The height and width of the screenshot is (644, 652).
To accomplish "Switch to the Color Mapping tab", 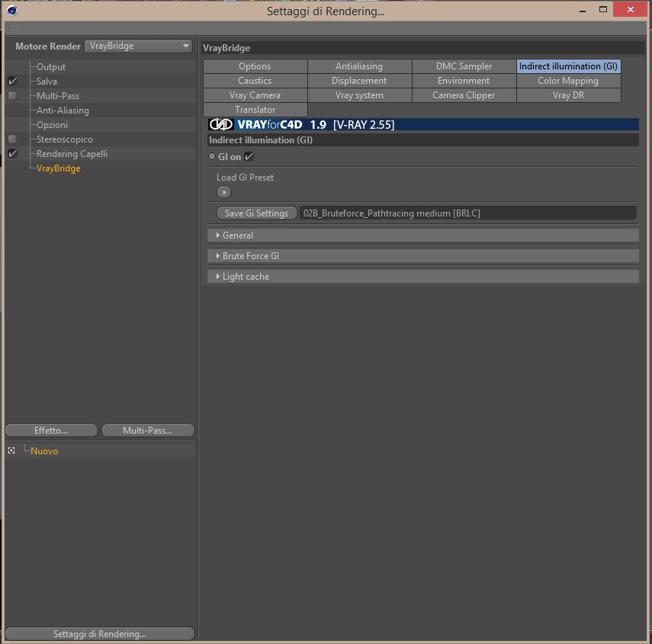I will pos(568,81).
